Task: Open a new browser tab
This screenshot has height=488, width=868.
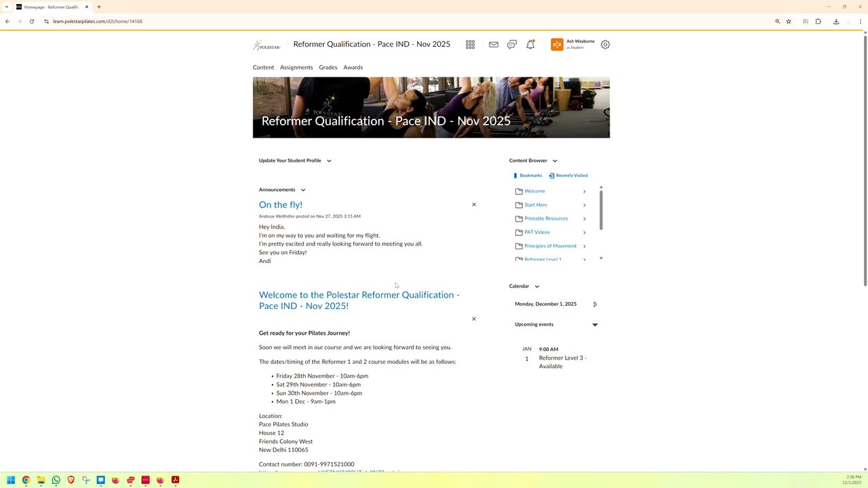Action: click(99, 7)
